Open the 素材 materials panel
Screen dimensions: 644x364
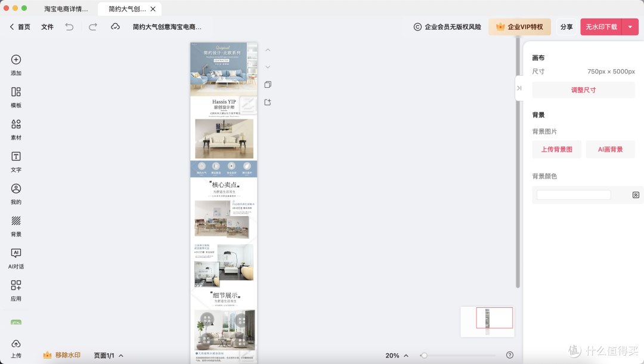(16, 129)
